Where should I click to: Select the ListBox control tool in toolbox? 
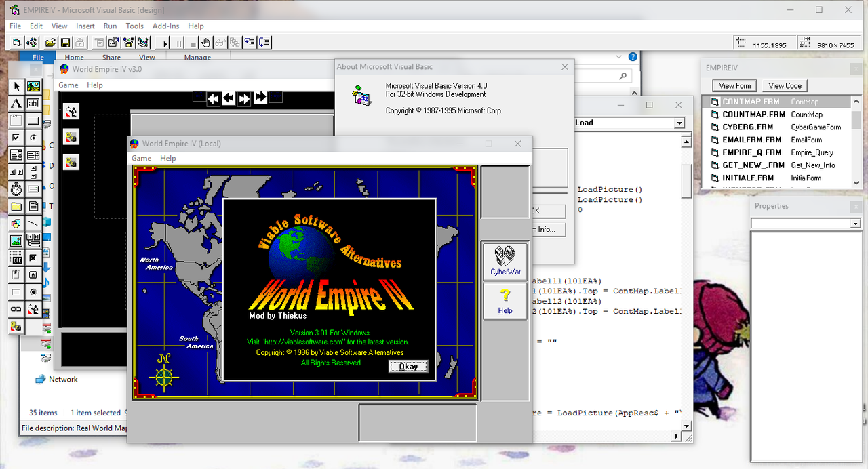33,155
